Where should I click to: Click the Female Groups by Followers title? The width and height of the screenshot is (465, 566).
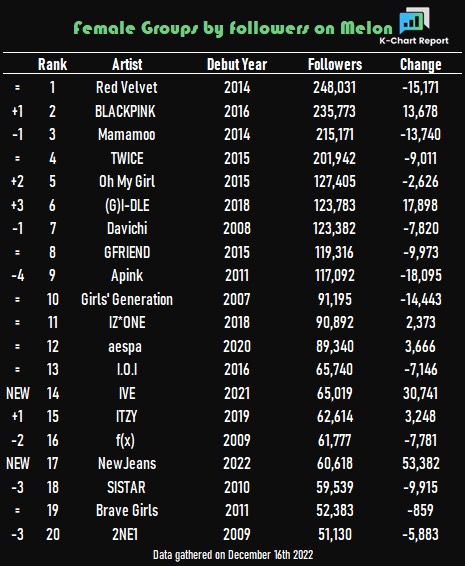click(233, 28)
